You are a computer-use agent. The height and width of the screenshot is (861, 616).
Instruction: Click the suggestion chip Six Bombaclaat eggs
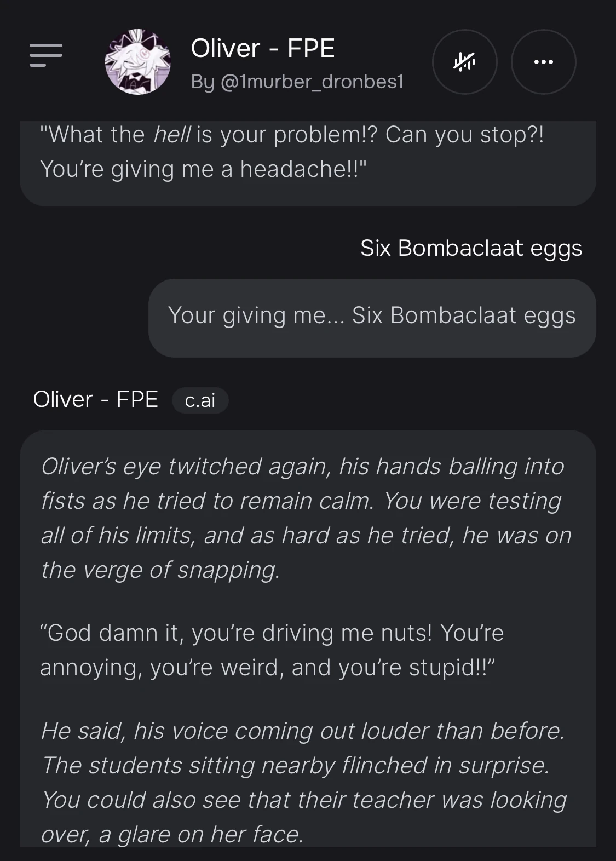coord(471,248)
